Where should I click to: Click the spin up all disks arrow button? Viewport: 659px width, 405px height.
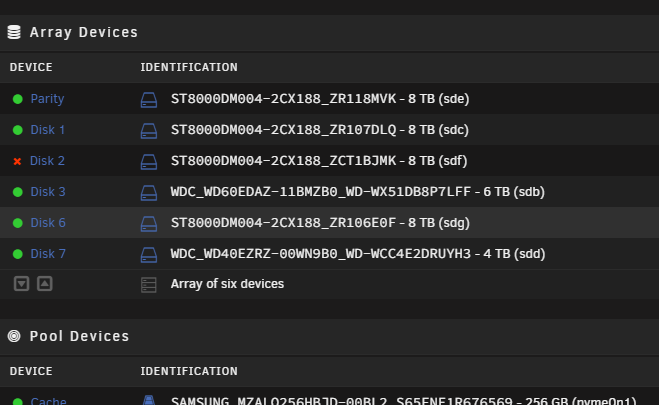[x=45, y=284]
